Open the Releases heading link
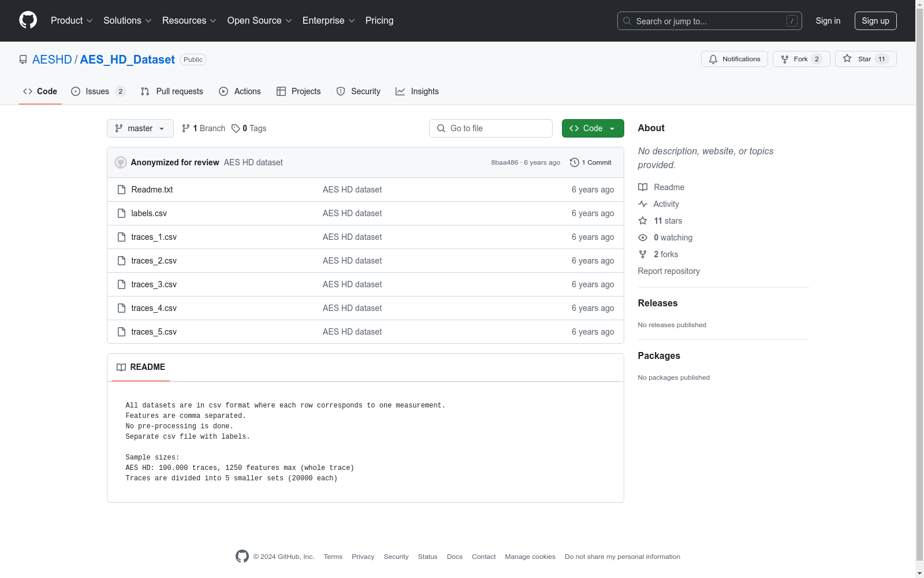This screenshot has height=578, width=924. [658, 303]
